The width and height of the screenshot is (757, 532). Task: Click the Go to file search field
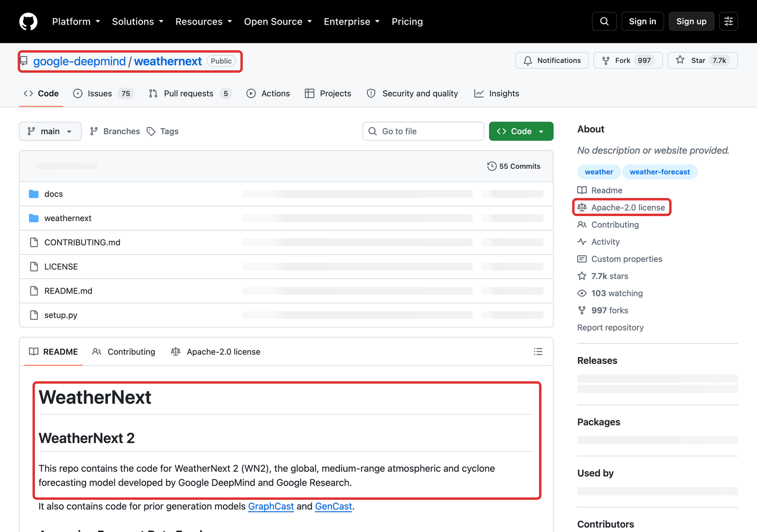(423, 131)
